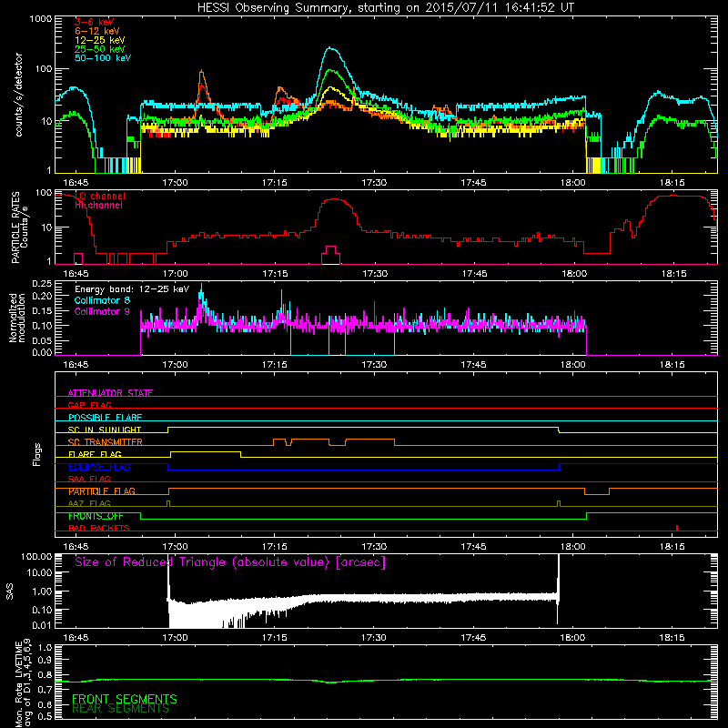Click the bad packets red tick near 18:15
Viewport: 728px width, 728px height.
point(677,528)
